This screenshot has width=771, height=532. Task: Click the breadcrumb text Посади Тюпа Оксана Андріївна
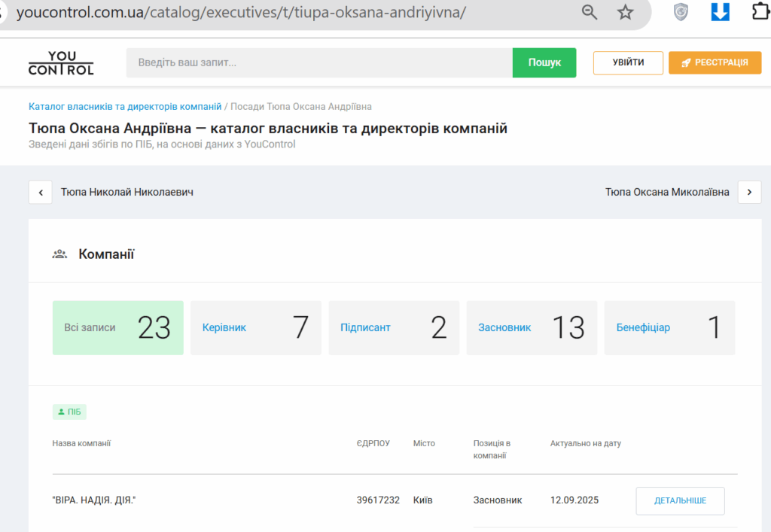pyautogui.click(x=301, y=107)
